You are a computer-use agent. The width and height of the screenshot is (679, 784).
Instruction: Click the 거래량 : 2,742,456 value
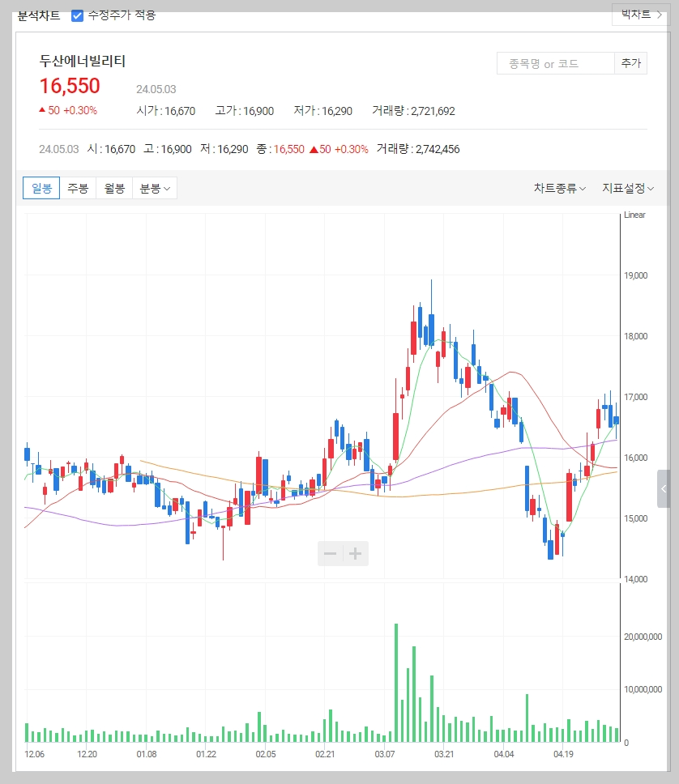418,149
